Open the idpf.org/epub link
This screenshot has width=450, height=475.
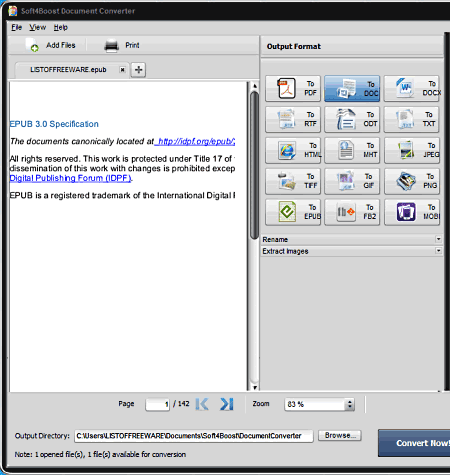pos(195,141)
